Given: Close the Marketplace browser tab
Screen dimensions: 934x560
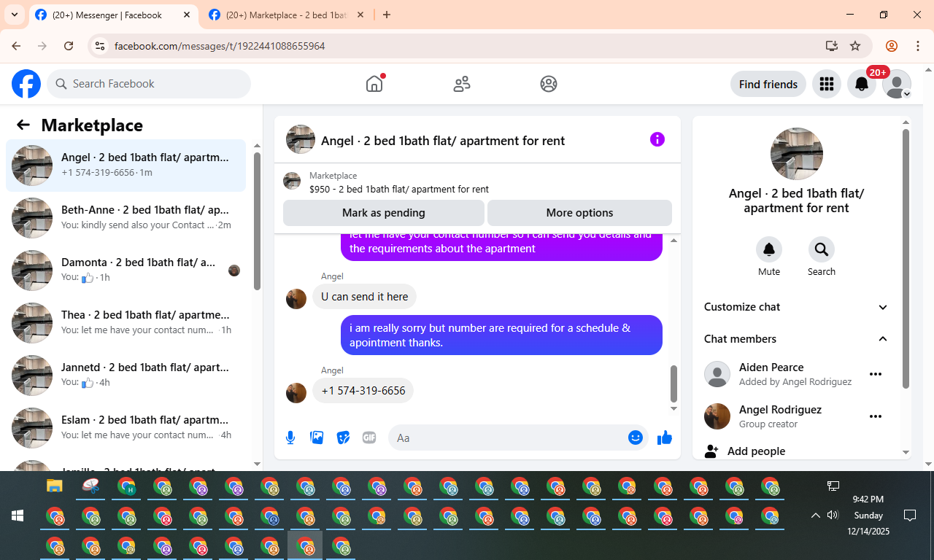Looking at the screenshot, I should (360, 15).
